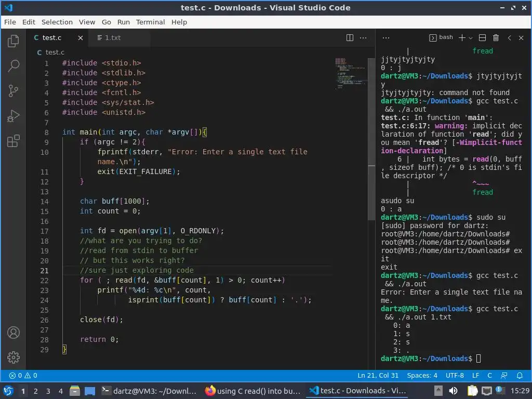Split the editor to the right

tap(350, 37)
